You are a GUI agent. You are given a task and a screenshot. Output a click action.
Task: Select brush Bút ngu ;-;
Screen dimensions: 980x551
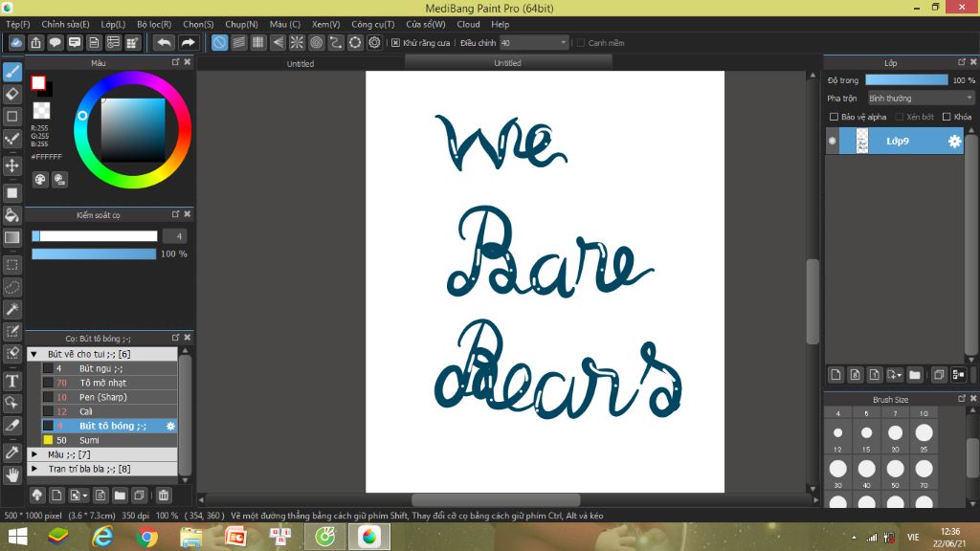[x=109, y=368]
